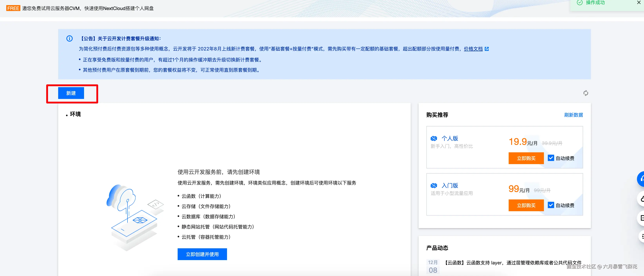Buy the 个人版 plan with 立即购买
Viewport: 644px width, 276px height.
click(526, 158)
